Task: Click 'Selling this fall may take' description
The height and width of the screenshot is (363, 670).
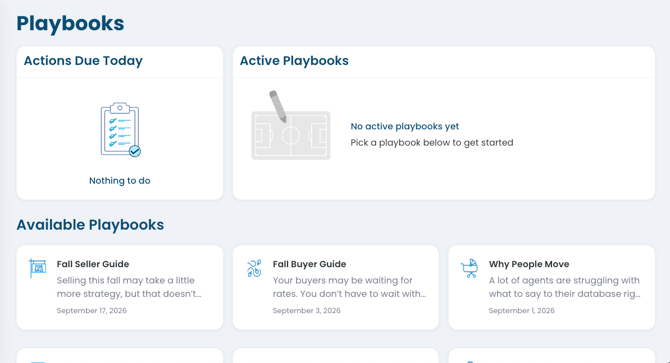Action: [129, 287]
